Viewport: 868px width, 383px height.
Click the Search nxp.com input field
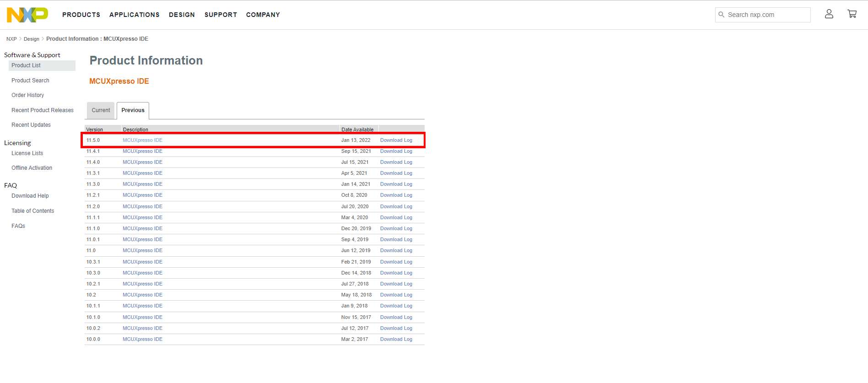pos(767,15)
